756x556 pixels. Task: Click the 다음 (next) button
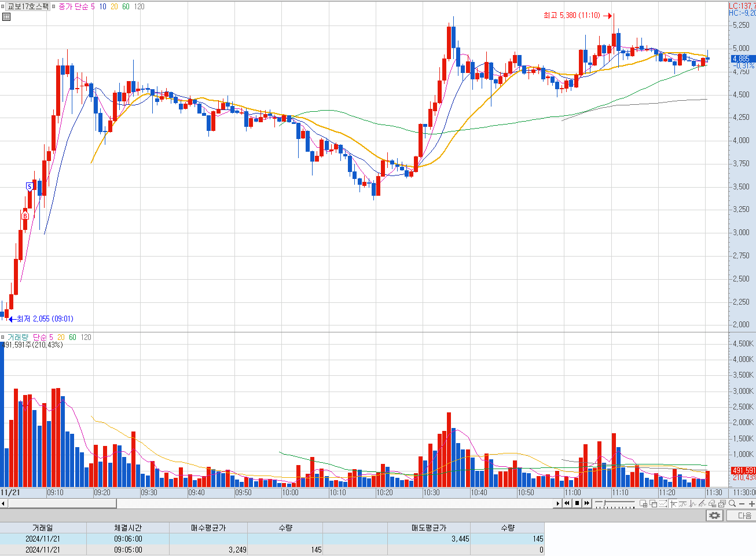(742, 515)
